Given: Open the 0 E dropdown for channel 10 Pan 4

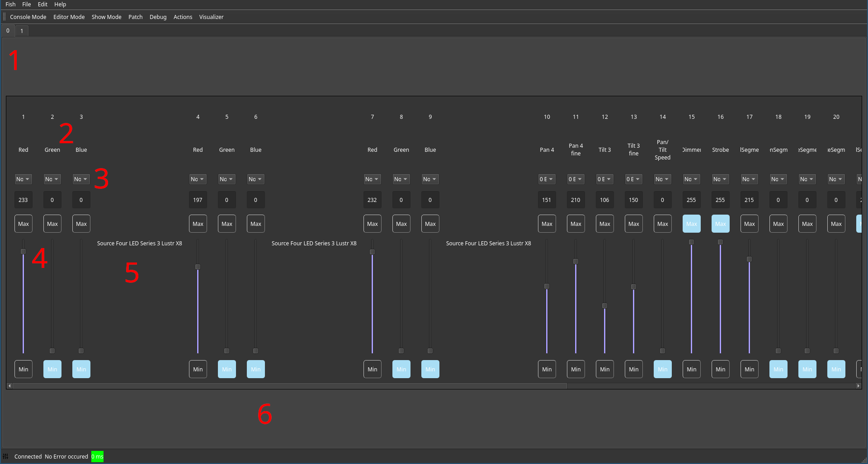Looking at the screenshot, I should tap(547, 179).
